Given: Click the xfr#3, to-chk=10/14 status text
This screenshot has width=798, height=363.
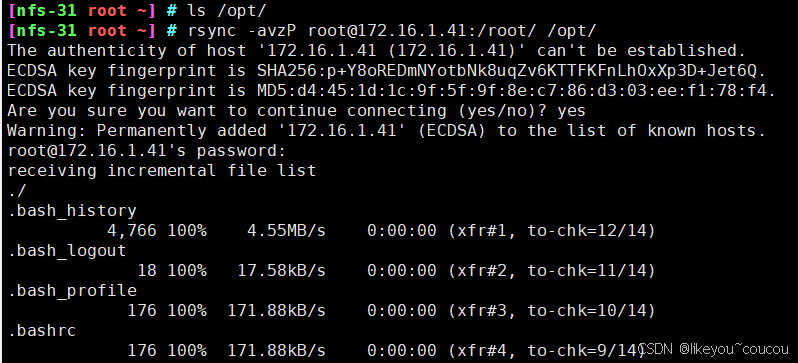Looking at the screenshot, I should coord(552,311).
